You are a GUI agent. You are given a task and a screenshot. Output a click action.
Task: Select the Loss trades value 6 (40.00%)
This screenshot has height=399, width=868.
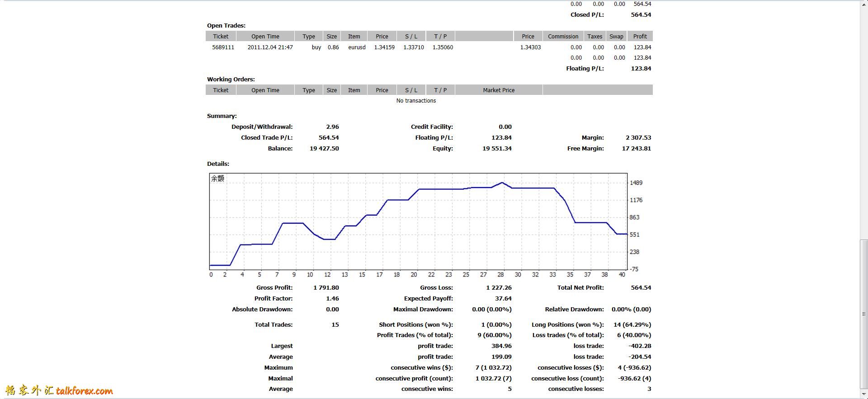pos(634,335)
